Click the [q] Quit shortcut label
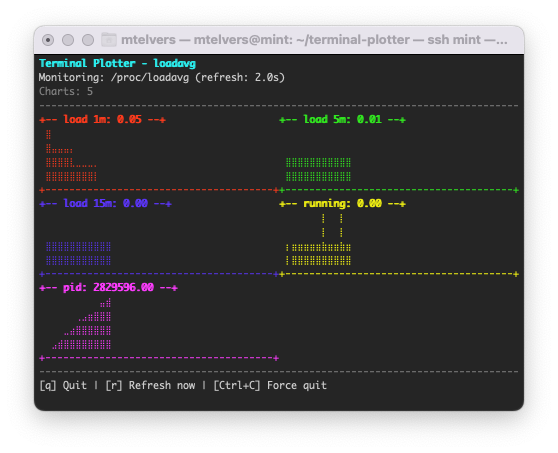 [63, 385]
